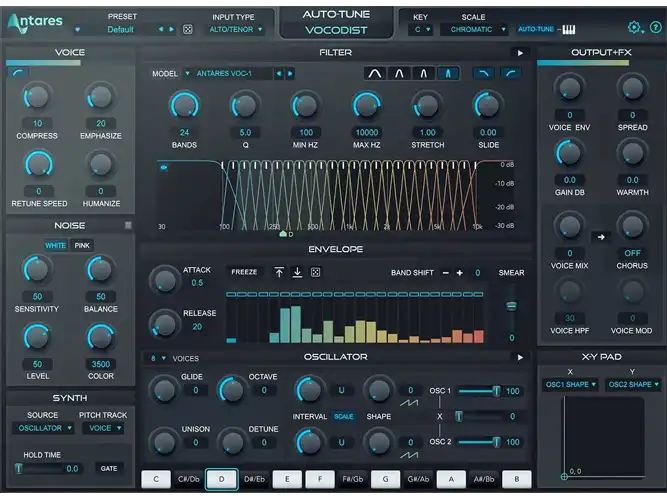Screen dimensions: 667x500
Task: Open Scale Chromatic dropdown
Action: 474,29
